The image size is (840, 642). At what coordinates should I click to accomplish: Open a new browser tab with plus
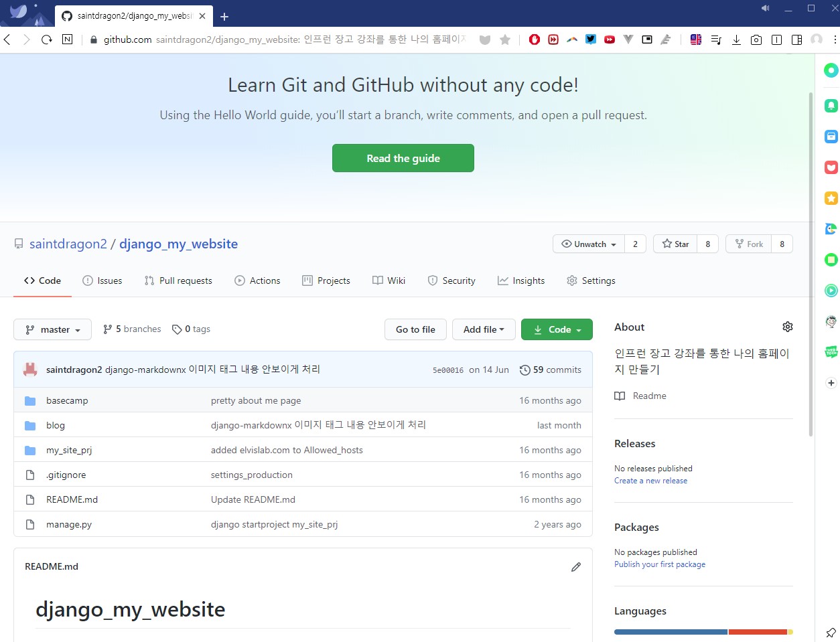click(224, 17)
